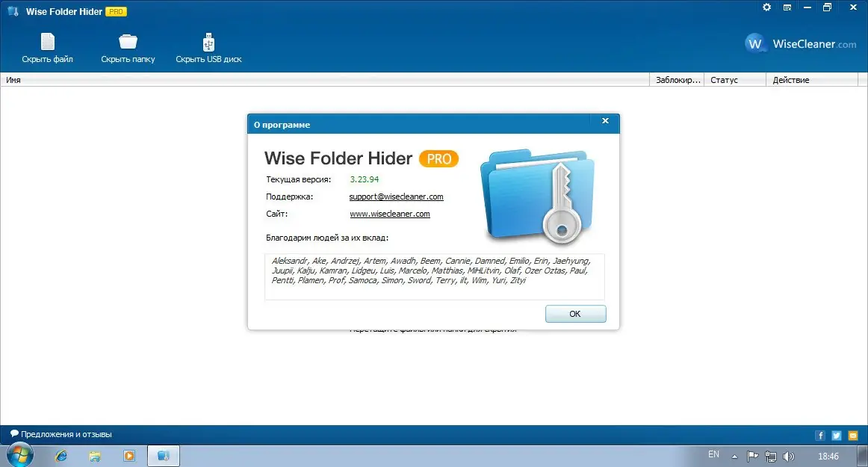Click the volume speaker icon in system tray

tap(788, 456)
